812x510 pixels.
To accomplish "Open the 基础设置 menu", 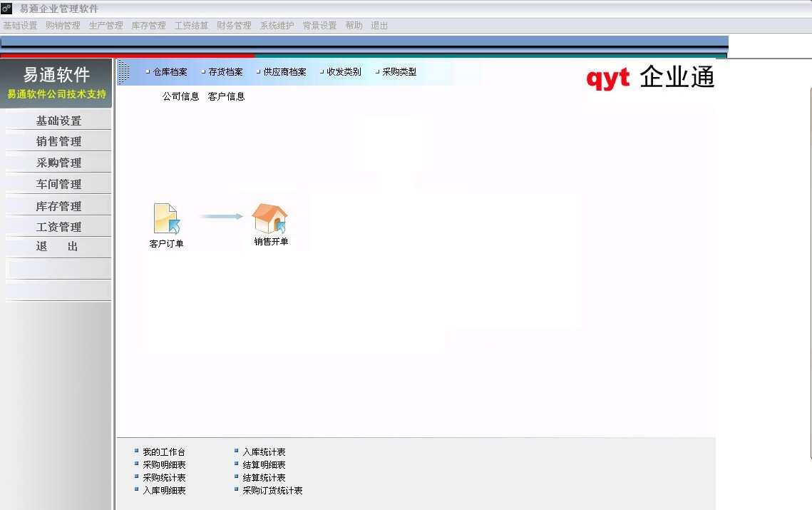I will 20,26.
